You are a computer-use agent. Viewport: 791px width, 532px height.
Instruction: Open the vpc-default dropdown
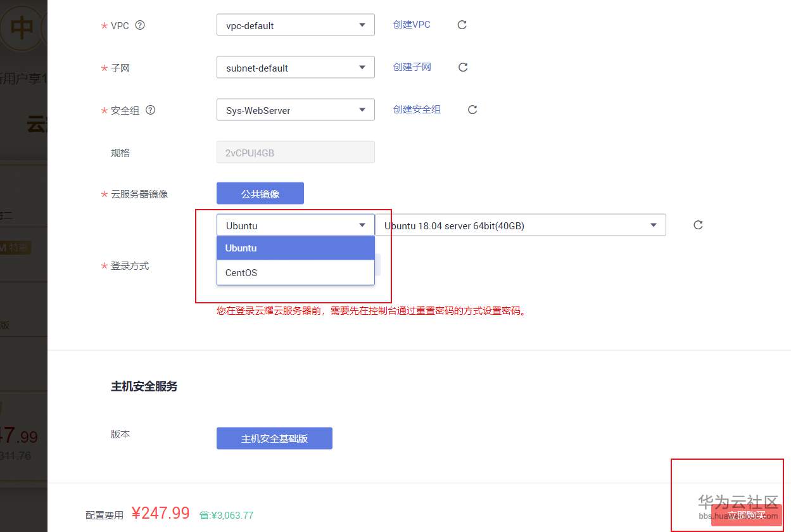pyautogui.click(x=295, y=25)
